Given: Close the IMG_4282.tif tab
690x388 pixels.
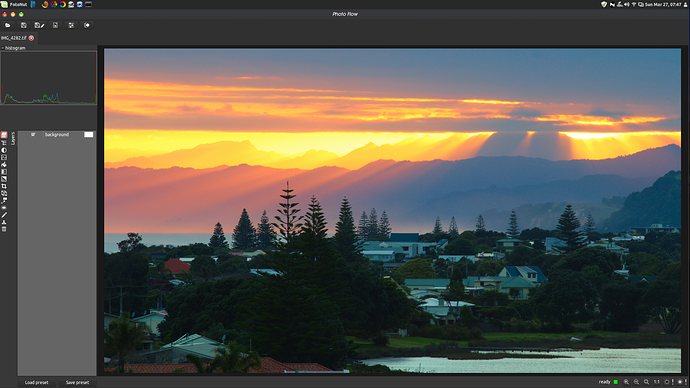Looking at the screenshot, I should tap(31, 38).
